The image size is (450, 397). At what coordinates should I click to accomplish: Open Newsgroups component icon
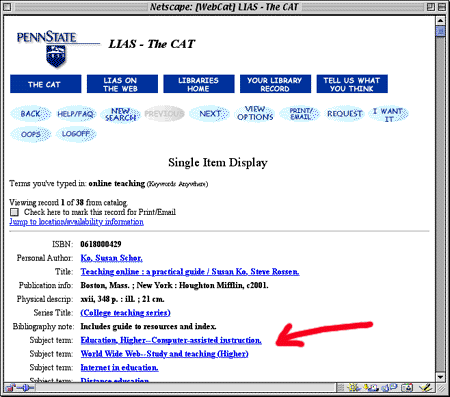(389, 388)
